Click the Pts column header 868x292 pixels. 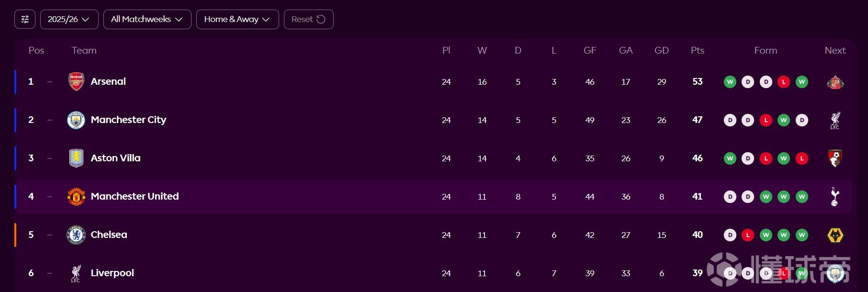(x=697, y=50)
